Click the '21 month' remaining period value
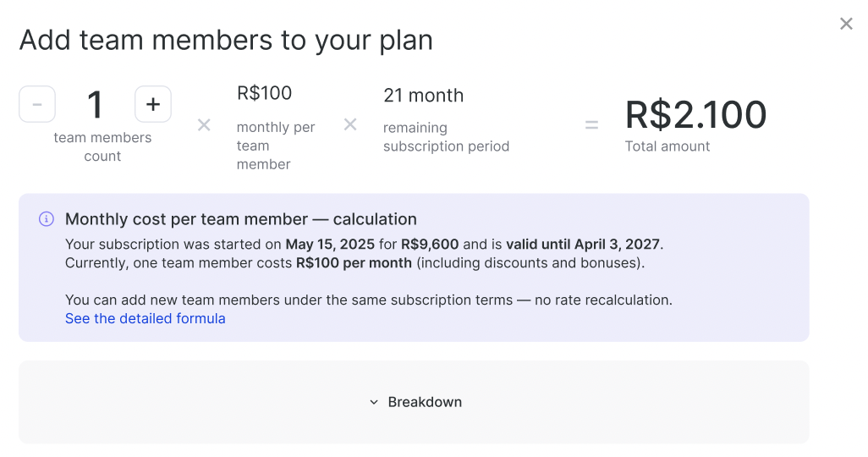Viewport: 868px width, 457px height. click(423, 96)
